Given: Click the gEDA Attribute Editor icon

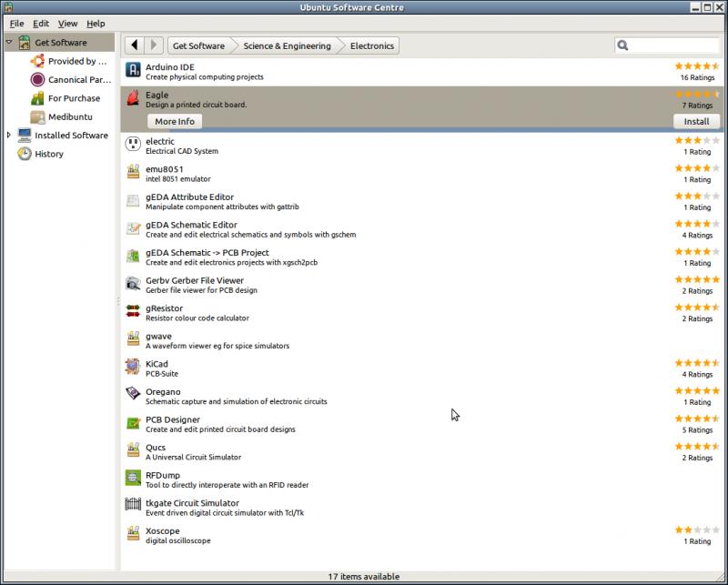Looking at the screenshot, I should (133, 200).
